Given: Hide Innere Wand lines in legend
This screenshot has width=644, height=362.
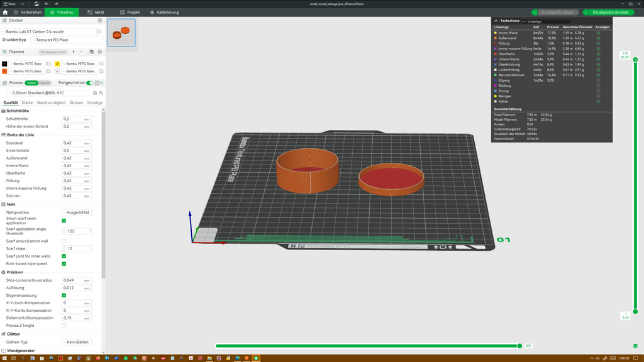Looking at the screenshot, I should click(599, 33).
